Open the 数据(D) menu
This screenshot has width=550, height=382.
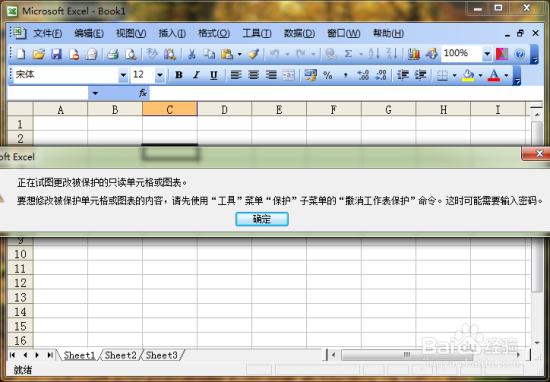pyautogui.click(x=299, y=33)
